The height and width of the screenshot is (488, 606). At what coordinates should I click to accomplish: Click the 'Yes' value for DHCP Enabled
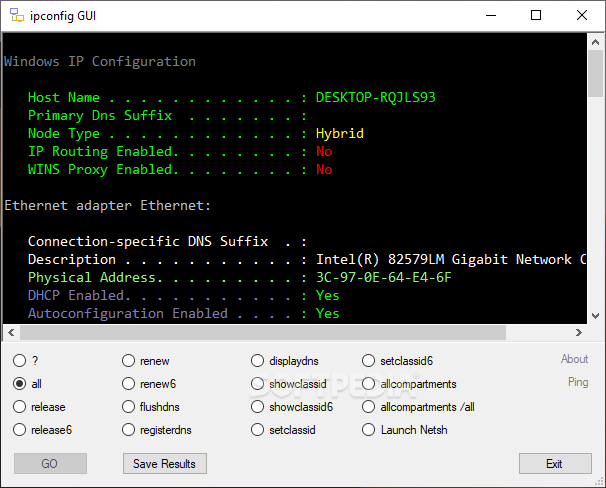(x=327, y=296)
